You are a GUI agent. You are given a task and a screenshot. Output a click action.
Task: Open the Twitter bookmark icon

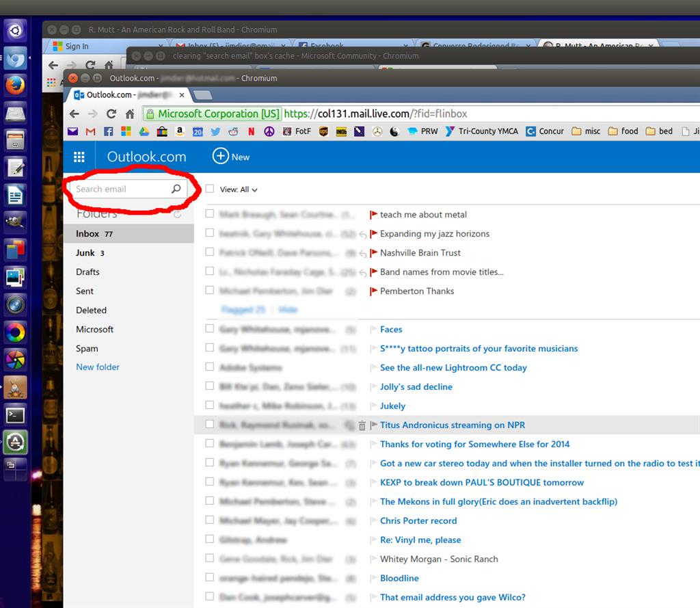(x=215, y=131)
